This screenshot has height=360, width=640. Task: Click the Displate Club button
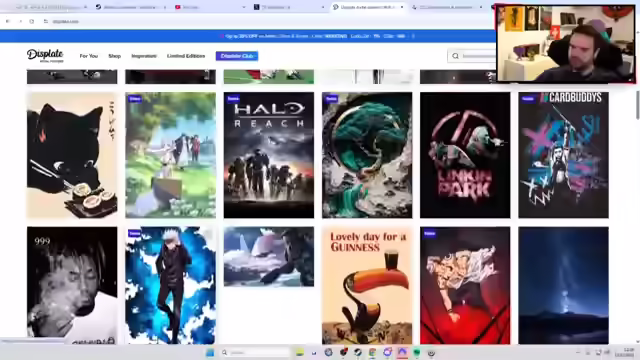[237, 56]
